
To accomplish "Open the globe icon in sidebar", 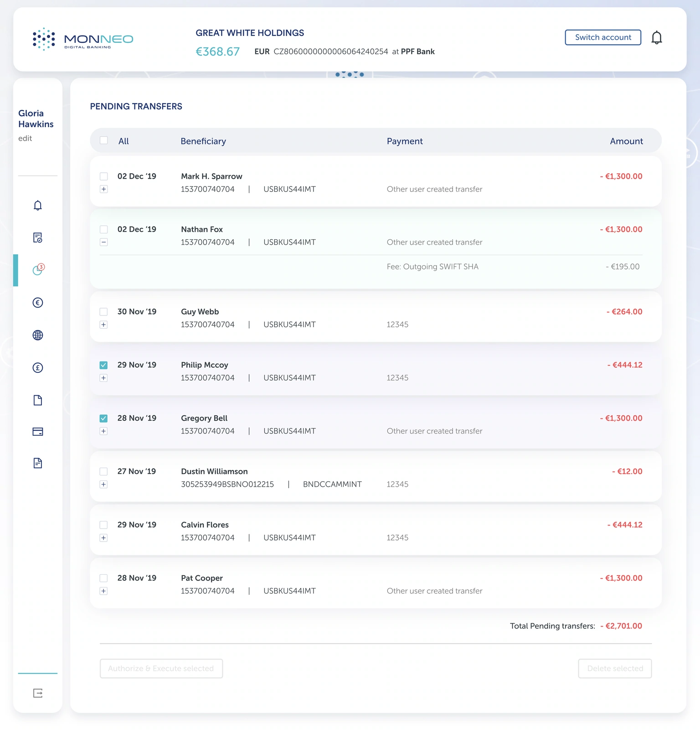I will (x=38, y=335).
